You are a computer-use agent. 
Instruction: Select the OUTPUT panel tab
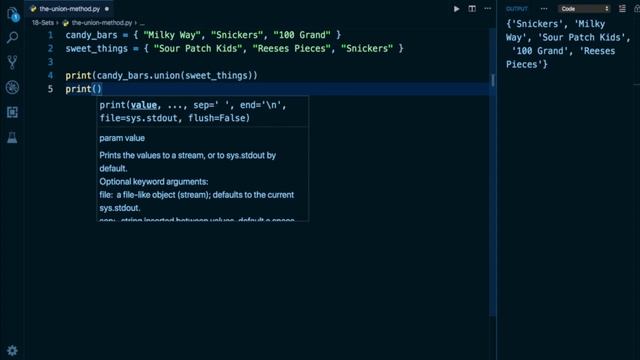tap(517, 9)
